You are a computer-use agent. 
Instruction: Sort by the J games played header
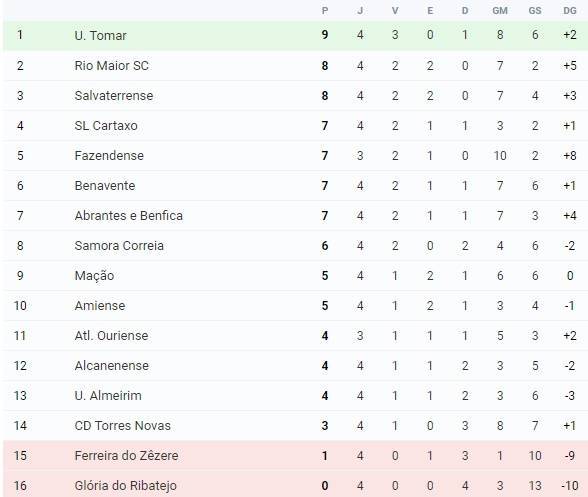pyautogui.click(x=360, y=11)
